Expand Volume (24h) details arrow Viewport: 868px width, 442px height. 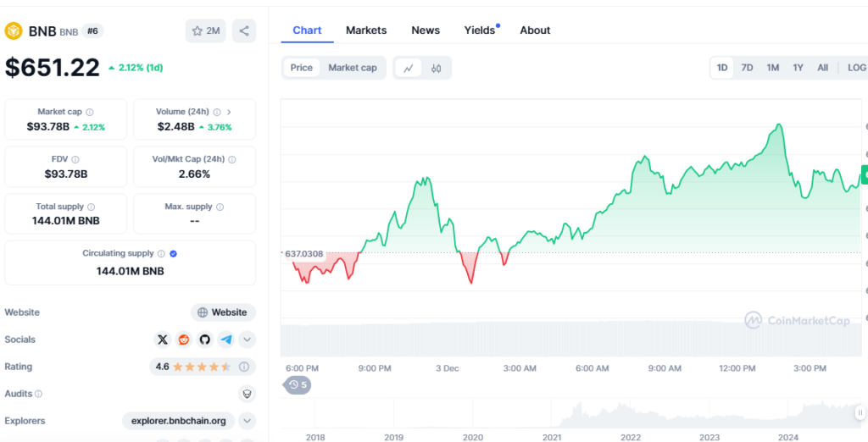point(229,112)
